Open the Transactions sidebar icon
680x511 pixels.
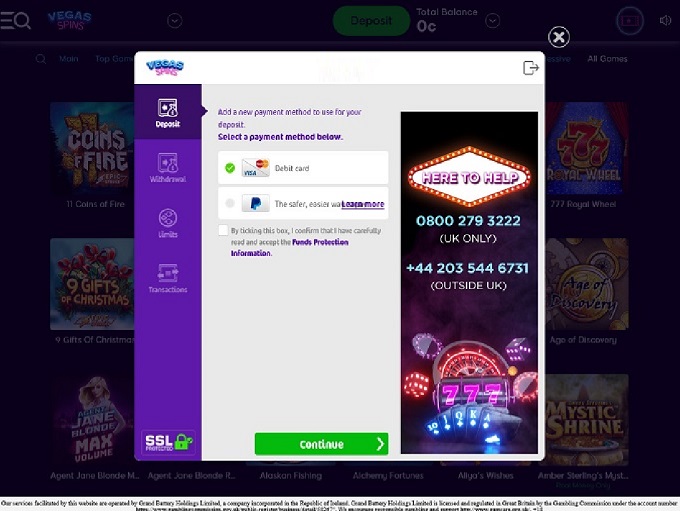coord(168,278)
